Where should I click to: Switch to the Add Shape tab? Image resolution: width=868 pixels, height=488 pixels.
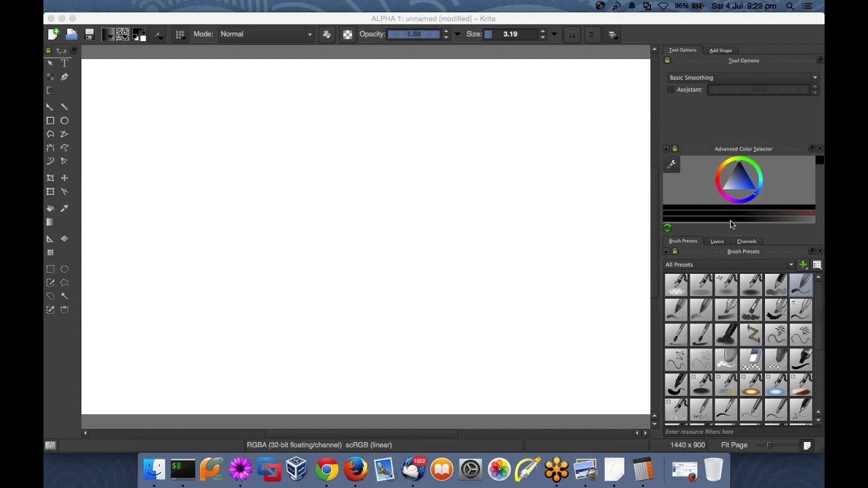pos(720,50)
